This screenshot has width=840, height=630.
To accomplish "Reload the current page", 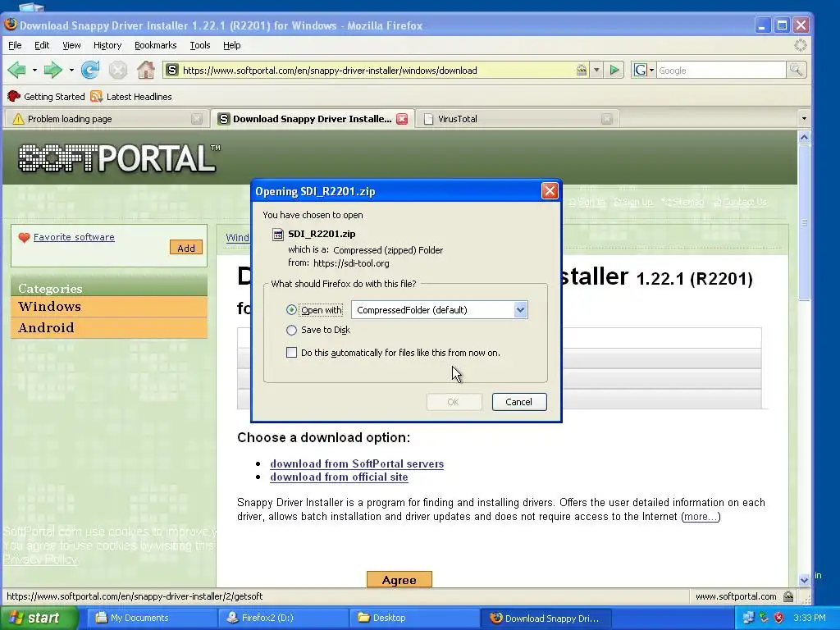I will pos(90,71).
